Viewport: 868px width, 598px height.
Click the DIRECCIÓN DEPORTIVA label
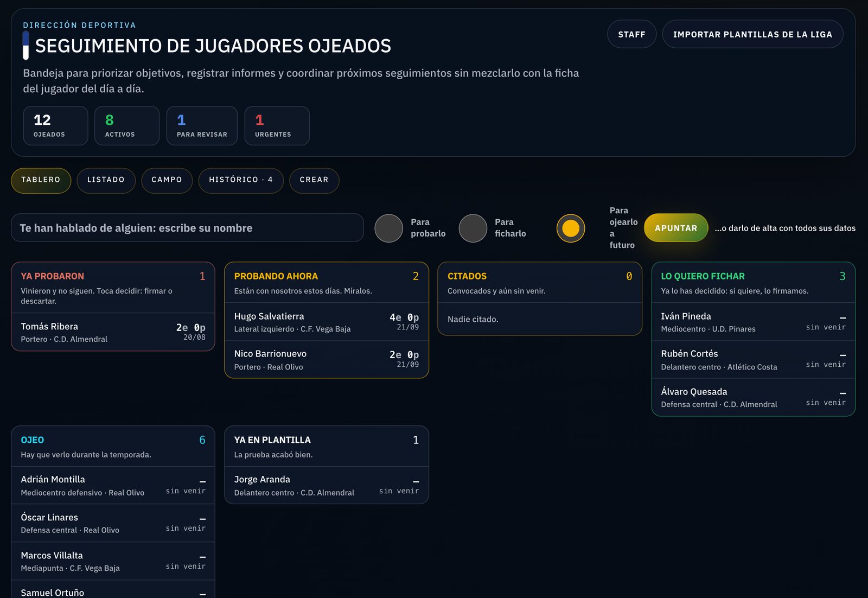tap(79, 25)
